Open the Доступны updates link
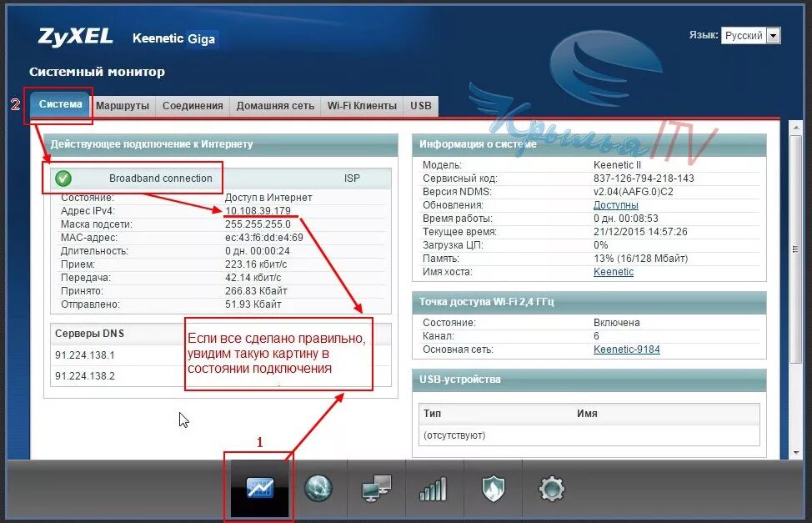The height and width of the screenshot is (523, 812). coord(616,205)
